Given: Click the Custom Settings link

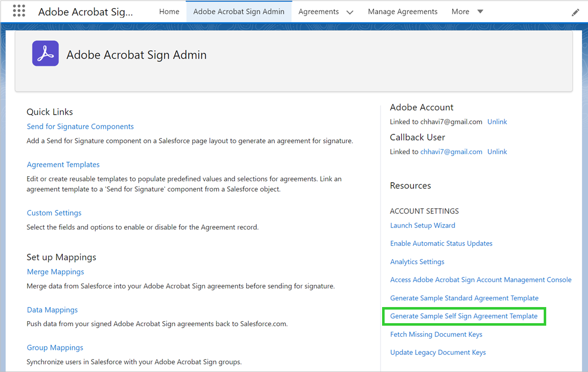Looking at the screenshot, I should pos(54,213).
